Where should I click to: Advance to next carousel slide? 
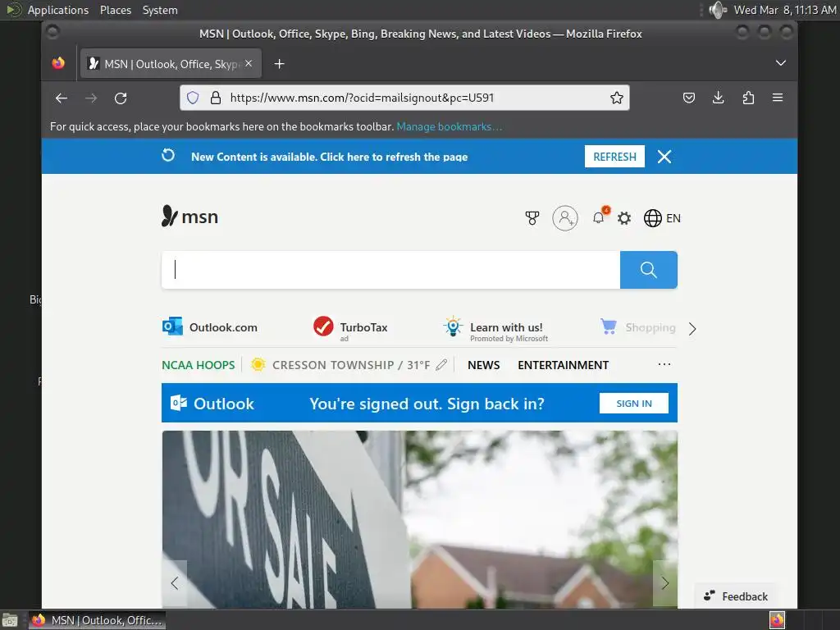[664, 583]
